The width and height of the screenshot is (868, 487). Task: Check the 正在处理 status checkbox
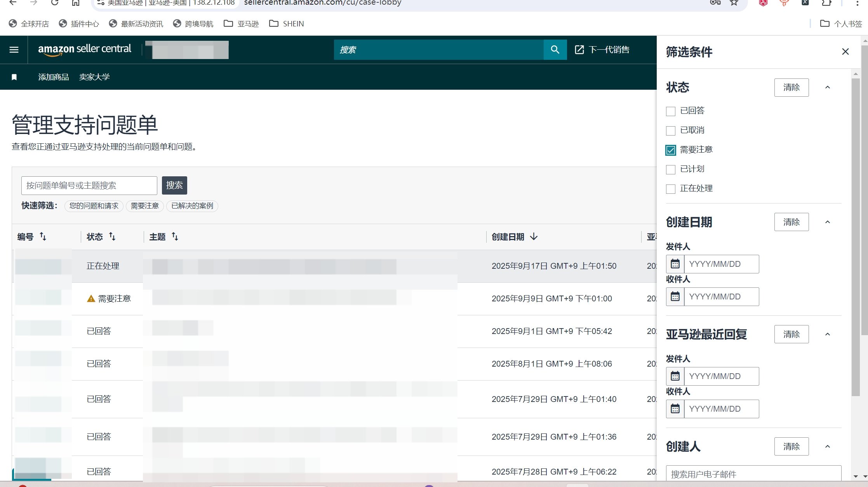pos(671,189)
